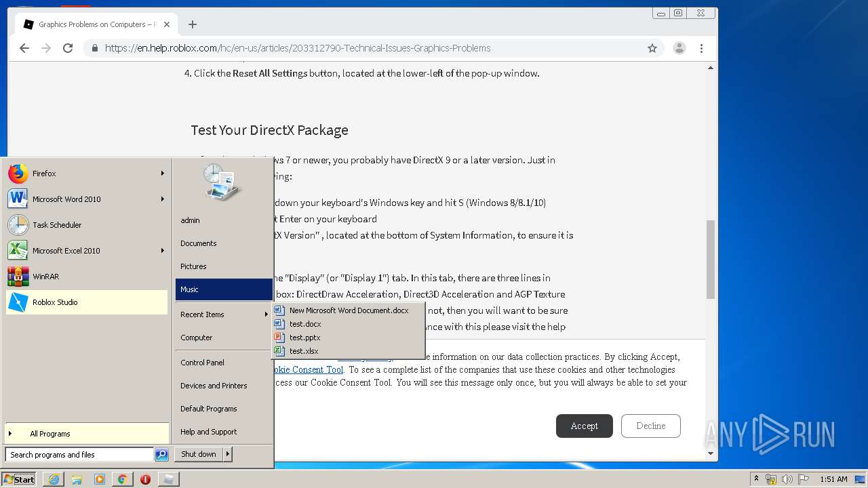Viewport: 868px width, 488px height.
Task: Click the last taskbar program icon
Action: 168,479
